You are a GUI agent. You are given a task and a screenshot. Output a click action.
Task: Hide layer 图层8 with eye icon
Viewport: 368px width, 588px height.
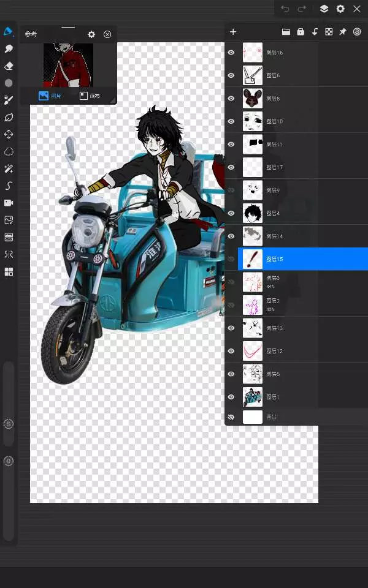pos(231,98)
